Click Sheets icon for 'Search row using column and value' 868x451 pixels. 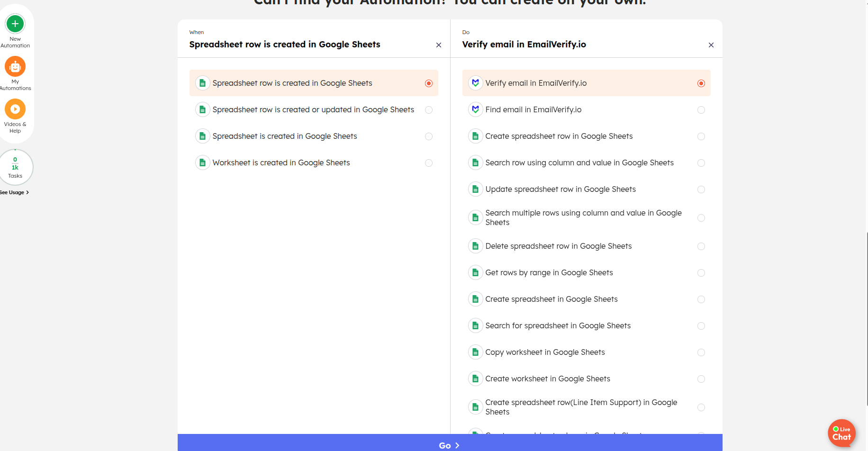(476, 163)
